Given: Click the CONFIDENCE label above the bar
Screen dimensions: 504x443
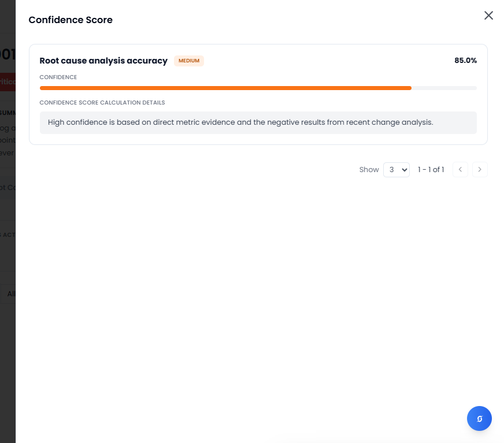Looking at the screenshot, I should point(58,77).
